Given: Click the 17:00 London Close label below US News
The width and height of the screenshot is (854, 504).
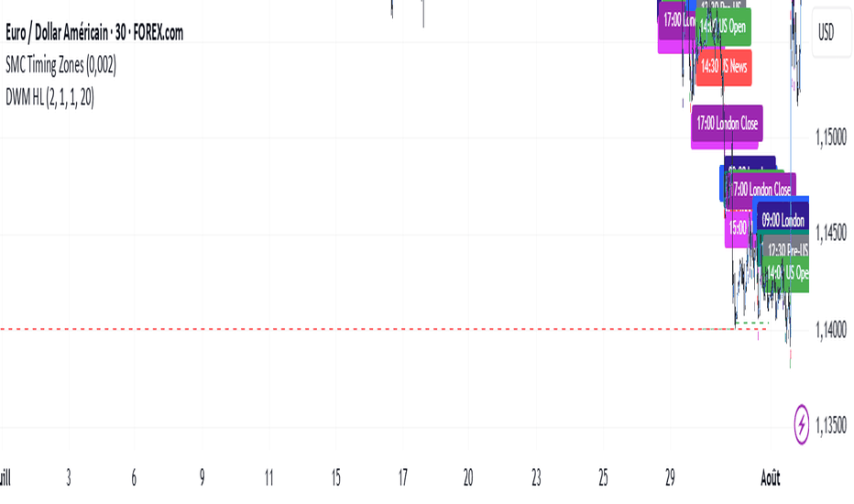Looking at the screenshot, I should click(x=728, y=123).
